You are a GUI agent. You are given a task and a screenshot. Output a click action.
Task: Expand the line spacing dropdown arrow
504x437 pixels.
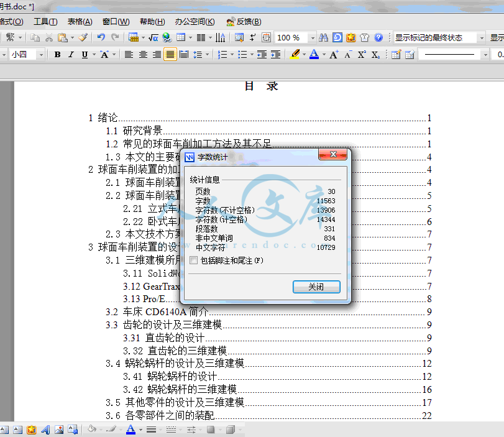click(207, 55)
